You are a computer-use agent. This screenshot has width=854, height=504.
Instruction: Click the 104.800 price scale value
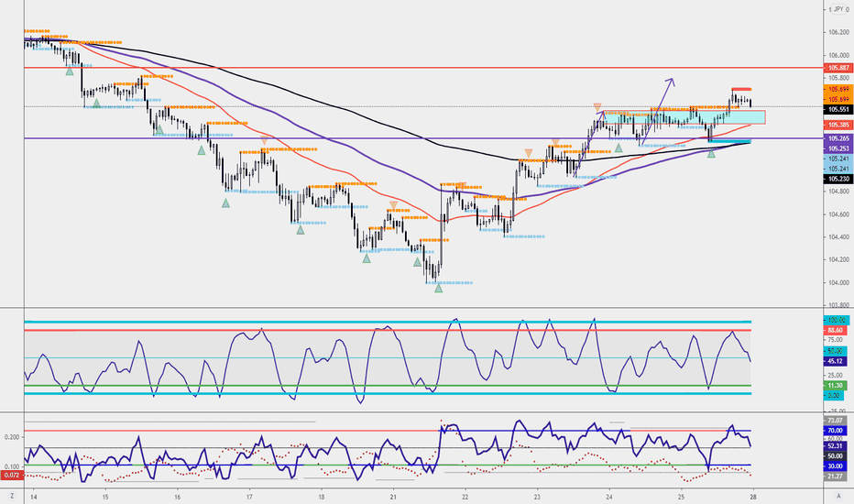click(838, 192)
